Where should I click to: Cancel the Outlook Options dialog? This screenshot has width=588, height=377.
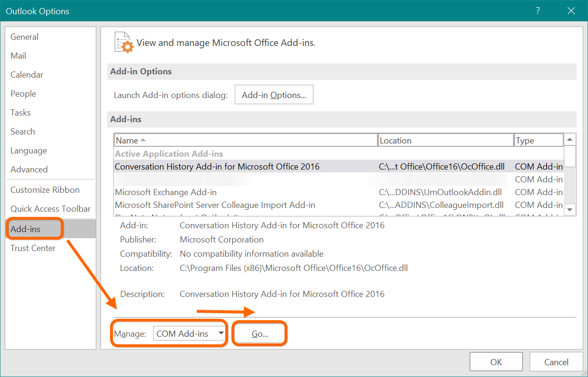click(556, 361)
